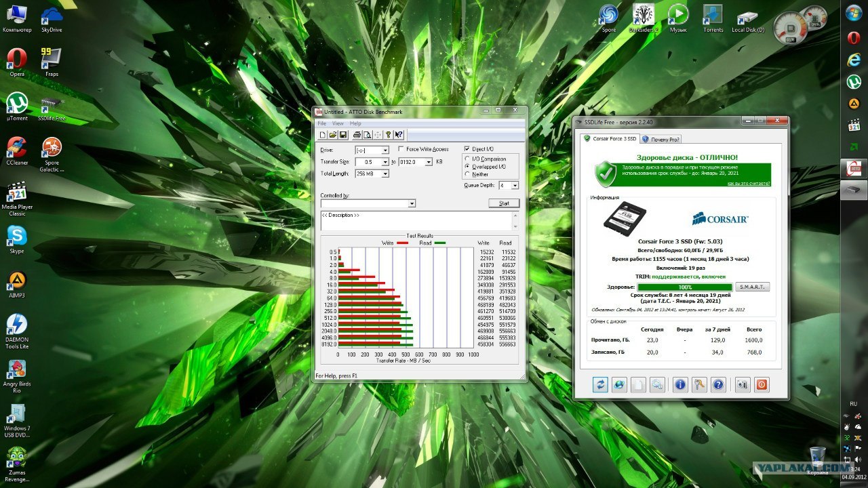The height and width of the screenshot is (488, 868).
Task: Select the I/O Comparison radio button
Action: (x=467, y=159)
